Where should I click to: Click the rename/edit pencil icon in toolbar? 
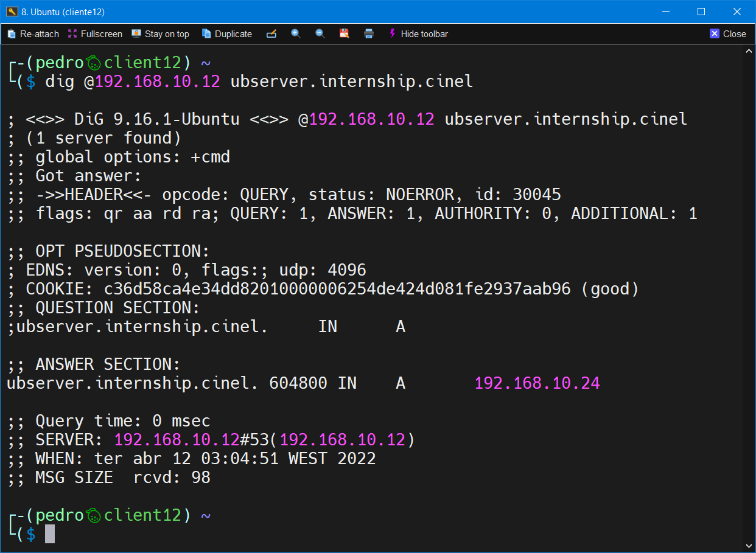pyautogui.click(x=271, y=34)
